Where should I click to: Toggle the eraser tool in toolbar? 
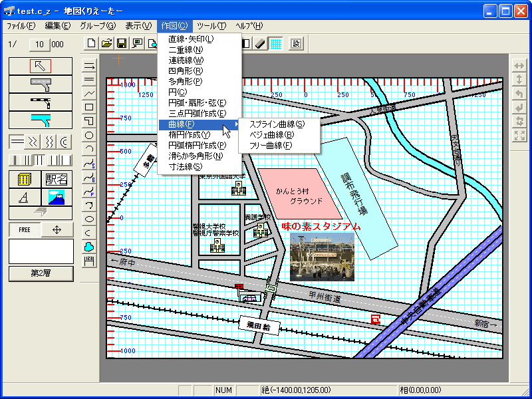261,44
